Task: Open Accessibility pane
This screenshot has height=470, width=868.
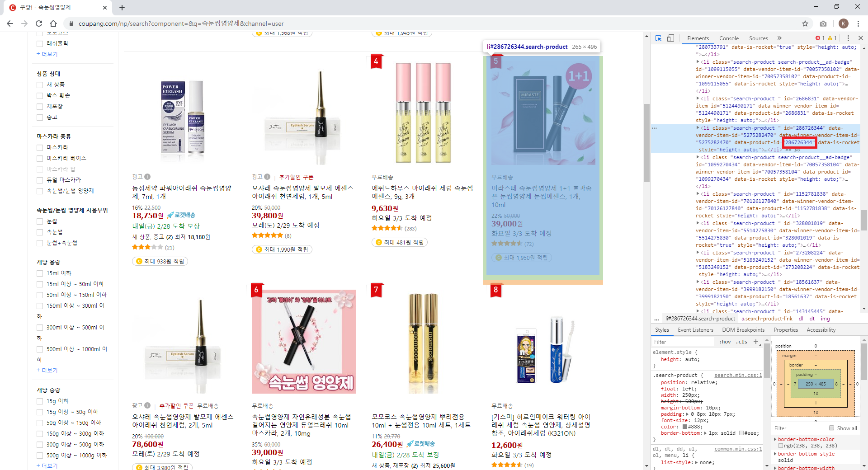Action: [821, 330]
